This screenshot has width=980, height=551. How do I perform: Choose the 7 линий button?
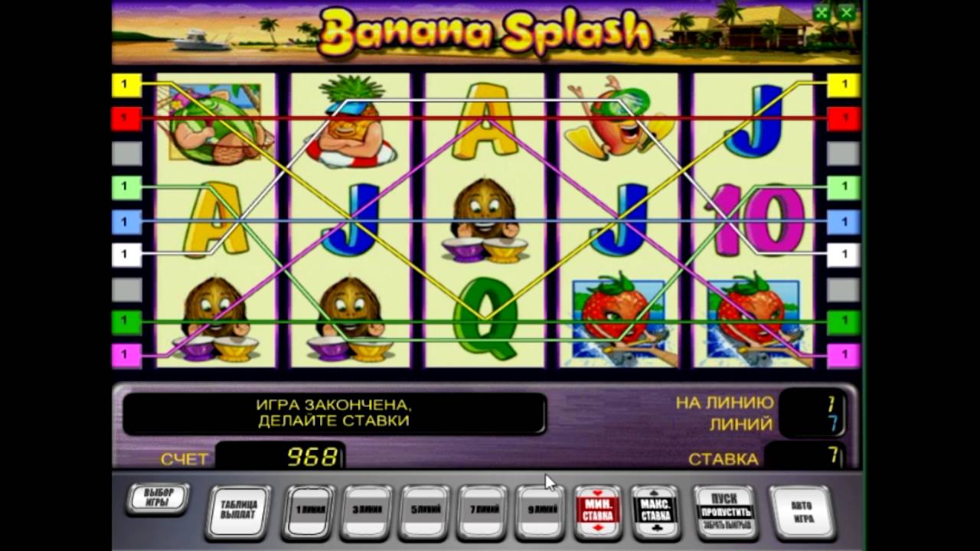click(x=483, y=511)
